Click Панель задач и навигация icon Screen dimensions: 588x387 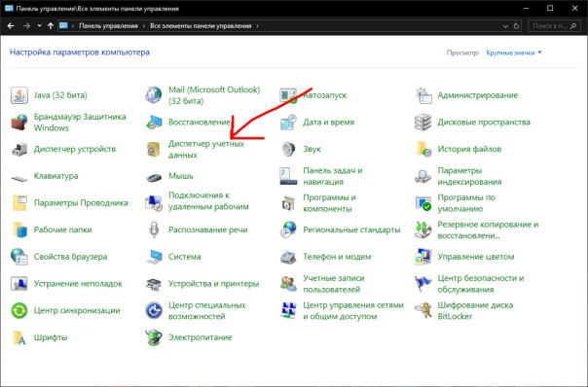point(288,176)
